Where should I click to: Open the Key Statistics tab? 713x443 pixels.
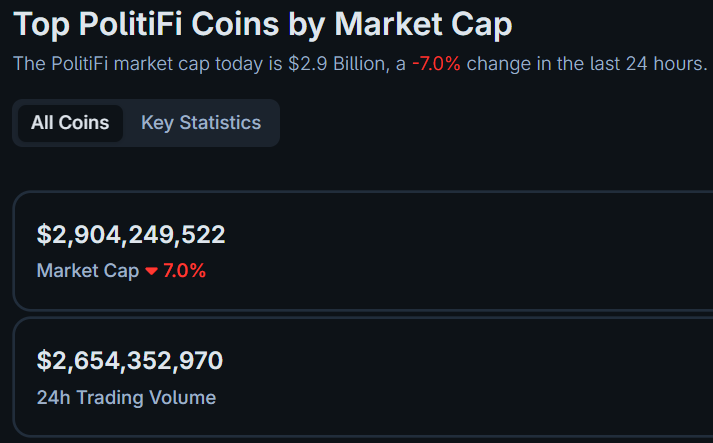click(201, 123)
